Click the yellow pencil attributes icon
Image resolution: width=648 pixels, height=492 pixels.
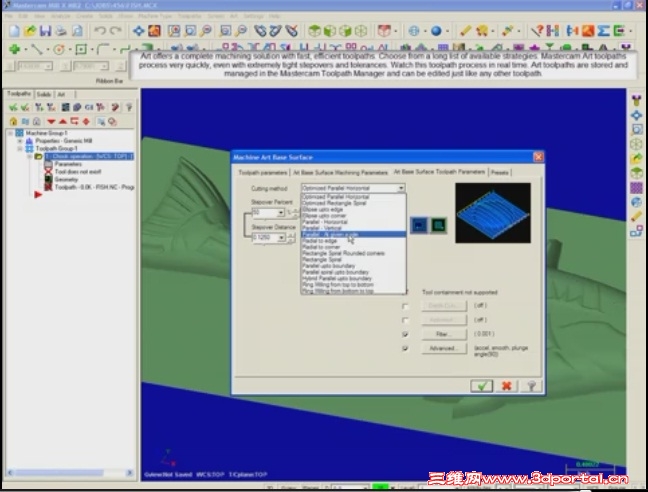coord(465,31)
